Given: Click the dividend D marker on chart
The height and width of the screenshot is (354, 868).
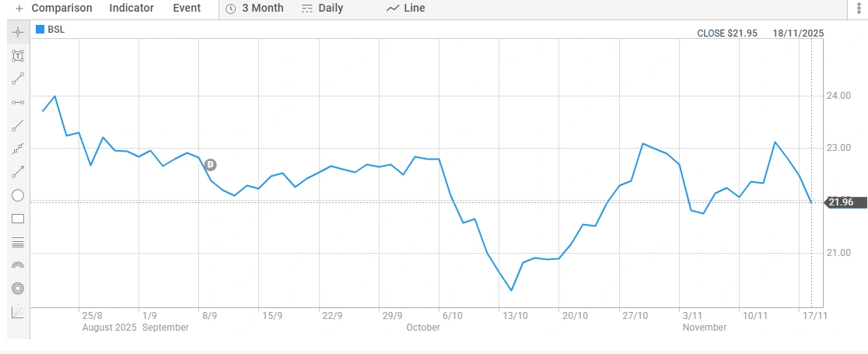Looking at the screenshot, I should click(210, 165).
